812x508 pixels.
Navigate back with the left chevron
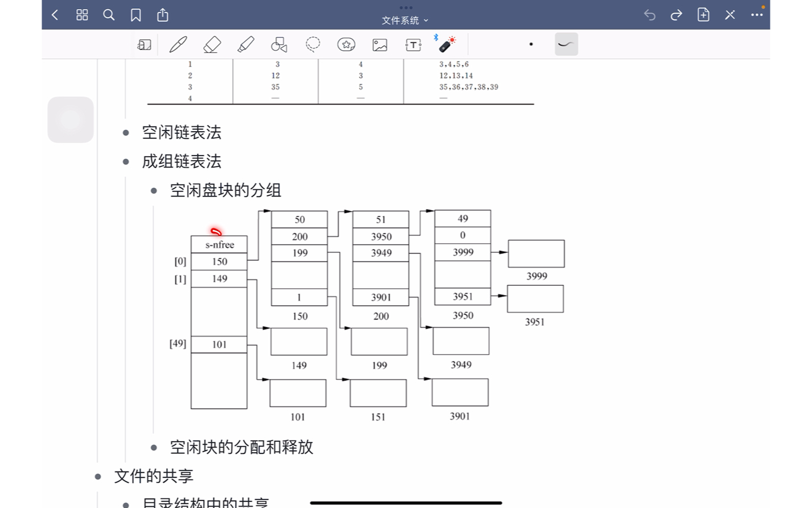[x=55, y=15]
